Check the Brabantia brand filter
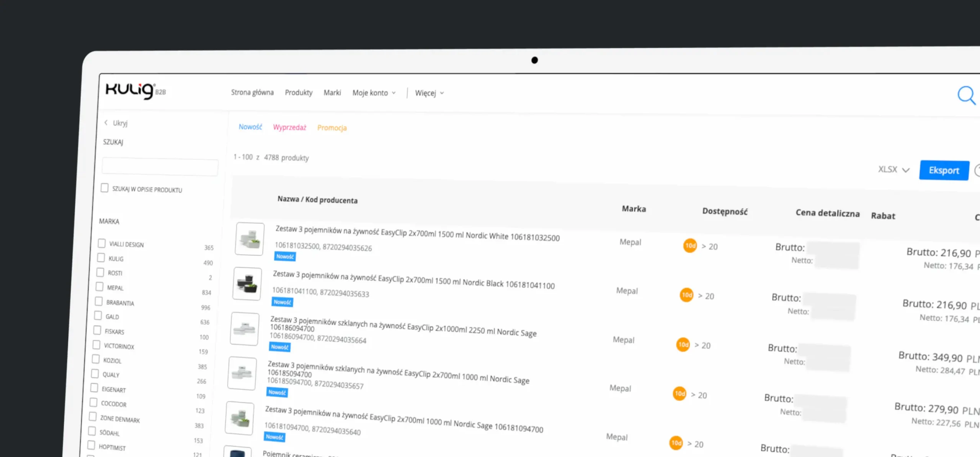Viewport: 980px width, 457px height. click(x=98, y=301)
